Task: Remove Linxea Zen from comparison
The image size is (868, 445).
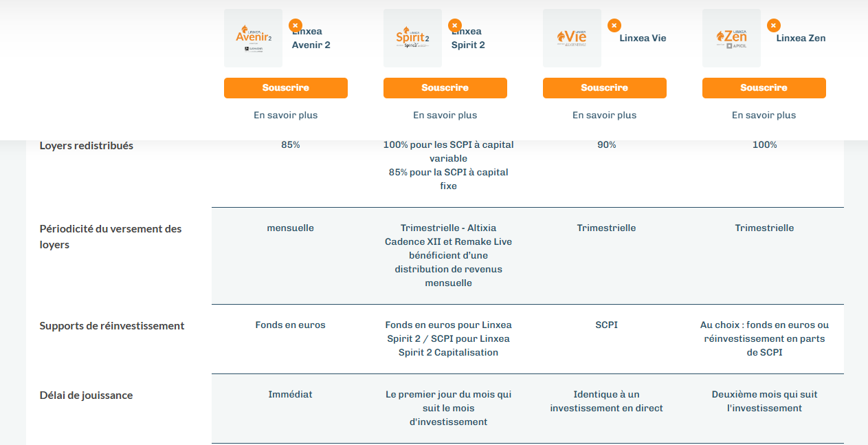Action: (x=774, y=25)
